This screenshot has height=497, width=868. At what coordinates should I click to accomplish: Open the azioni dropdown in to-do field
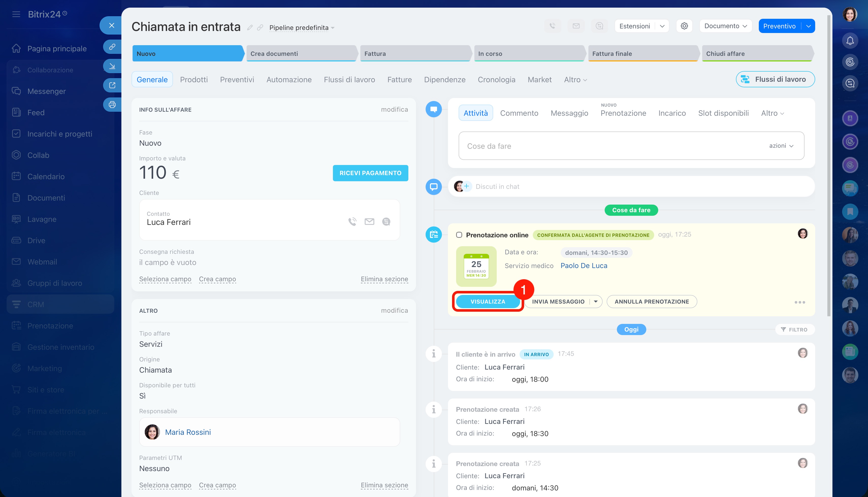781,146
